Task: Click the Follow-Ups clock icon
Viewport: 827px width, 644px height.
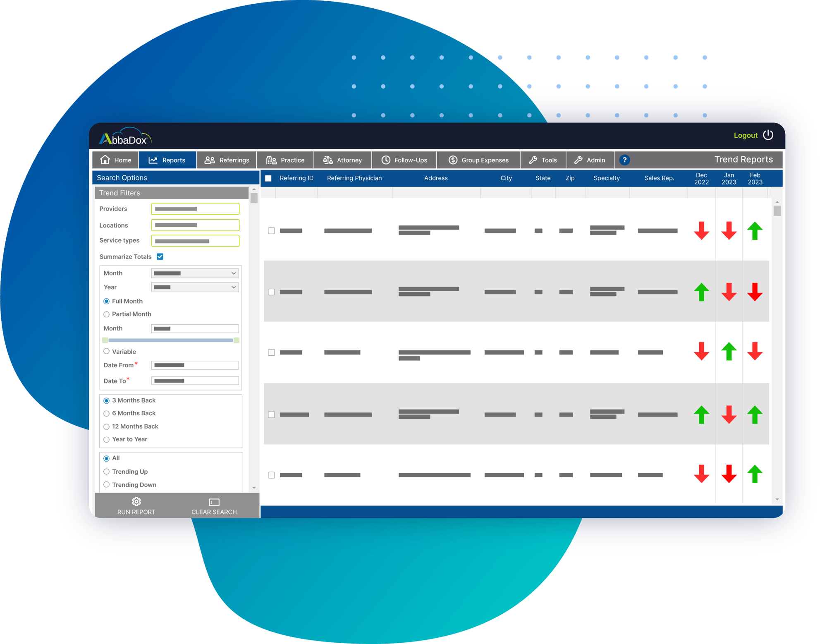Action: [x=385, y=160]
